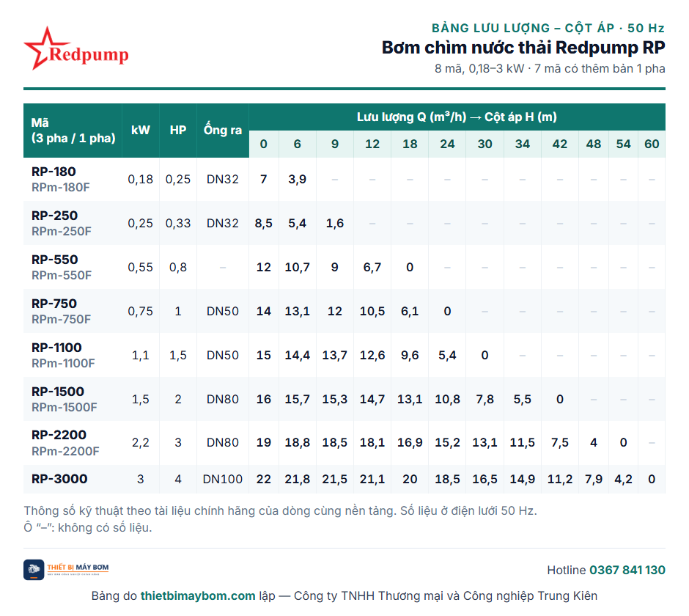Click single-phase model RPm-180F
The height and width of the screenshot is (616, 689).
coord(61,187)
